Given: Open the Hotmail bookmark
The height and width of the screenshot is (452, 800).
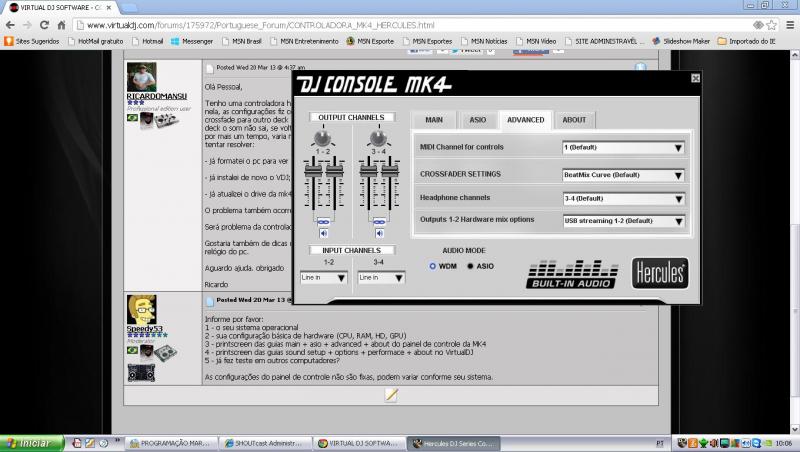Looking at the screenshot, I should pyautogui.click(x=147, y=41).
